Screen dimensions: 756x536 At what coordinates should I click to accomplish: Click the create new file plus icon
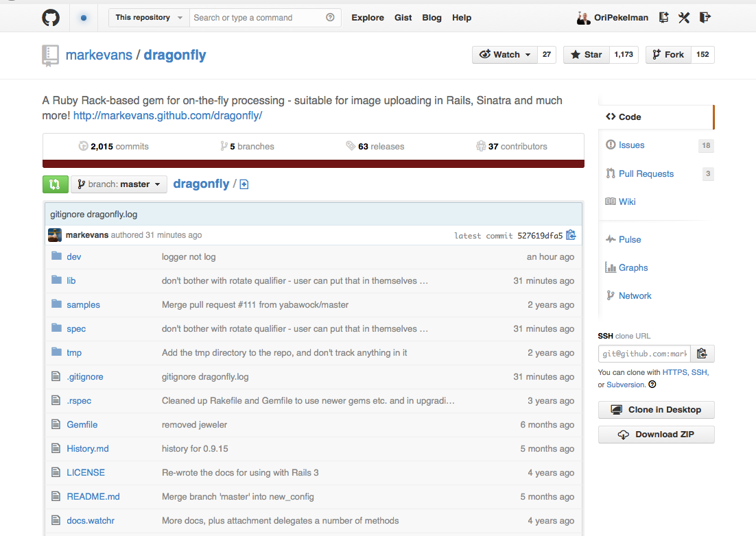244,184
